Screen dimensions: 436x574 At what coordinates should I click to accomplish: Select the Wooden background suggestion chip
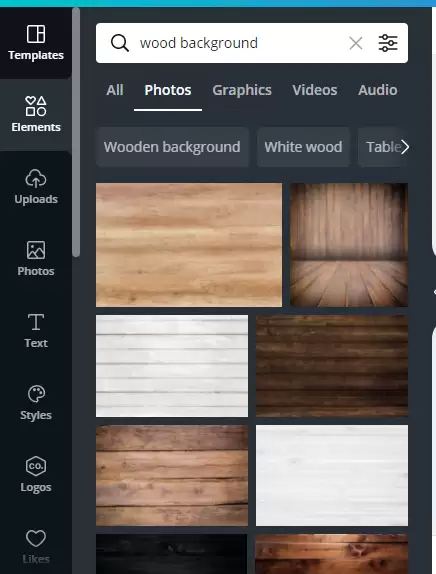click(172, 147)
